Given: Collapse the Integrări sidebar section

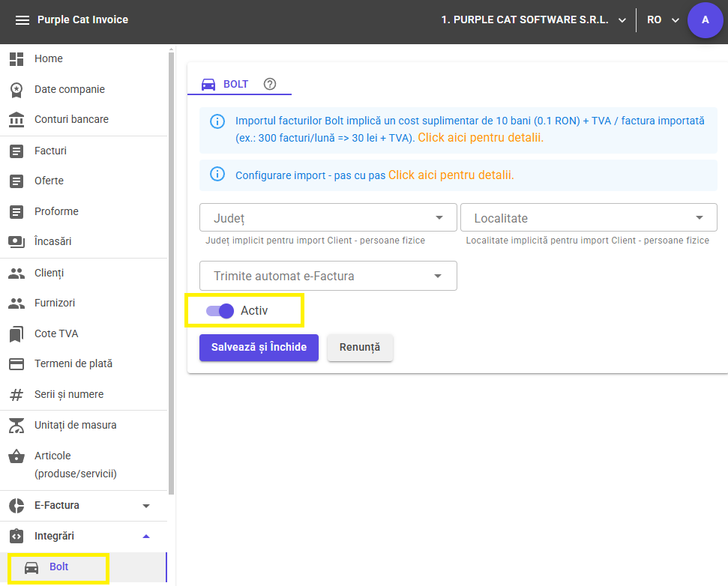Looking at the screenshot, I should click(x=83, y=537).
